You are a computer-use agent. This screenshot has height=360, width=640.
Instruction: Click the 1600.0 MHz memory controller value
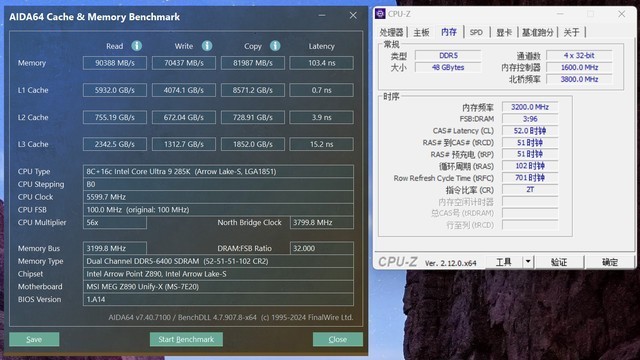tap(579, 67)
